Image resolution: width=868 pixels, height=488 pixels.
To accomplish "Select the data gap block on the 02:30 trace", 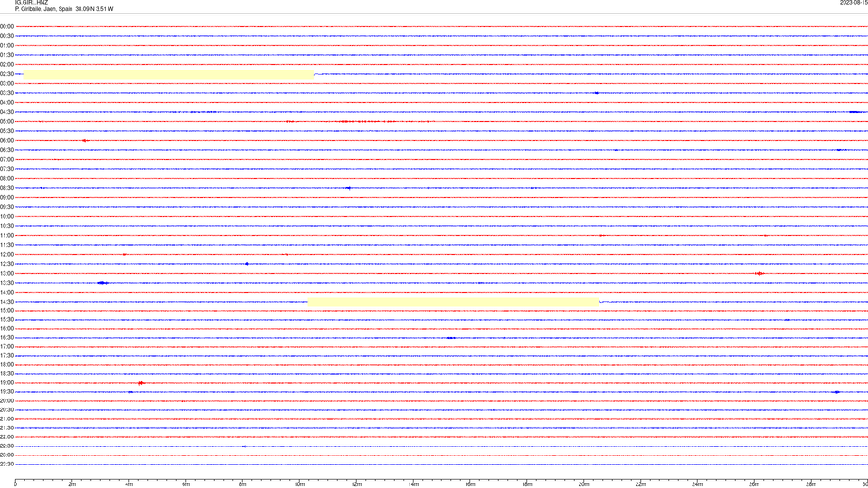I will coord(168,74).
